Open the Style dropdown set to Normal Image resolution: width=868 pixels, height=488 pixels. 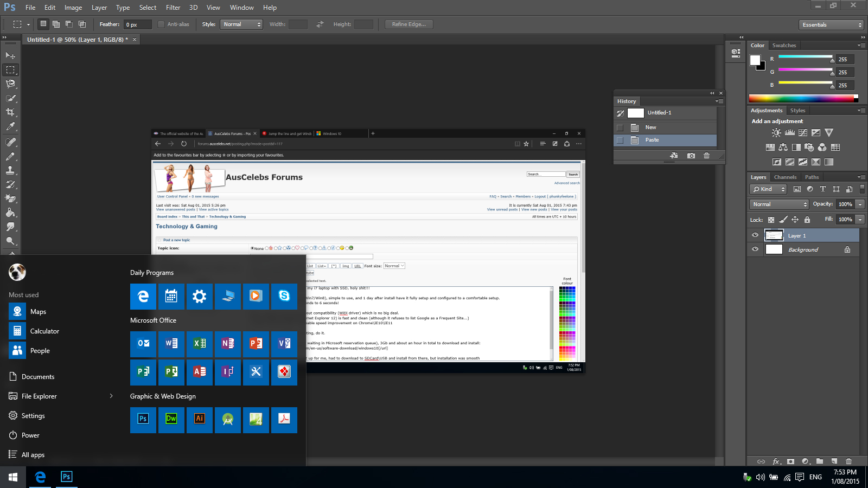coord(241,24)
